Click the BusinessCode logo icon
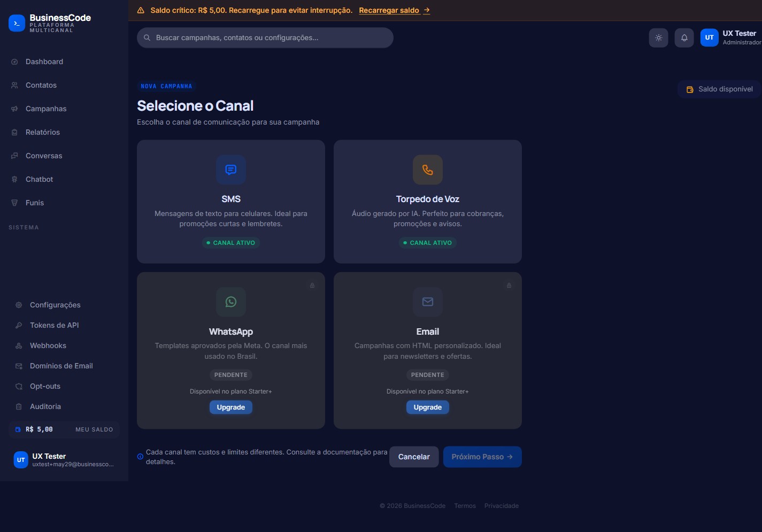The width and height of the screenshot is (762, 532). click(17, 23)
